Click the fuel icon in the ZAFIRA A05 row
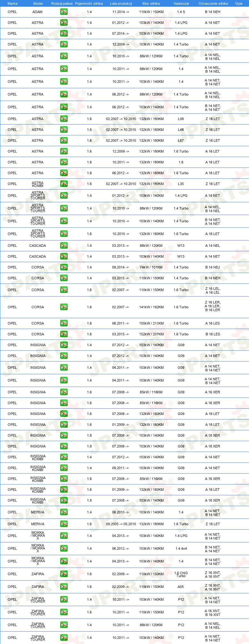This screenshot has width=249, height=644. tap(64, 587)
